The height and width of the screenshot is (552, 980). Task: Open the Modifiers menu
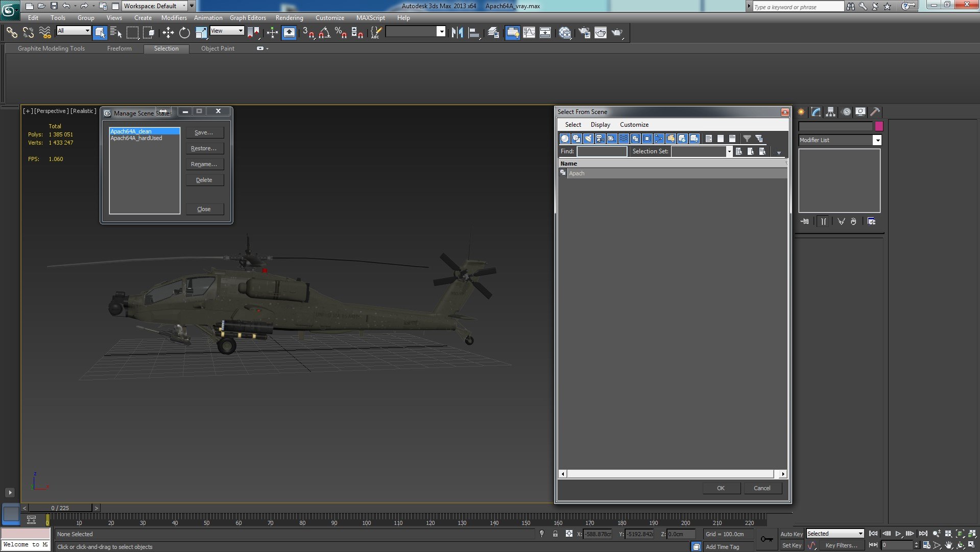174,18
